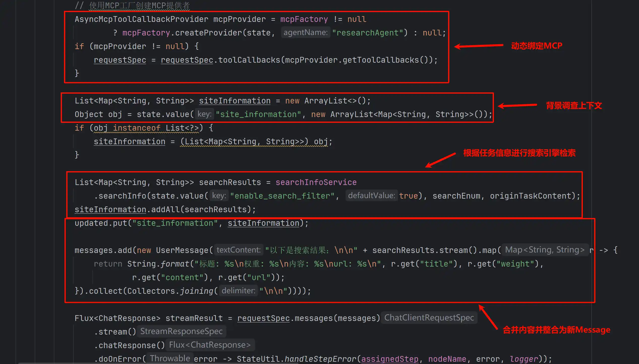The height and width of the screenshot is (364, 639).
Task: Click the defaultValue inlay hint
Action: pos(371,195)
